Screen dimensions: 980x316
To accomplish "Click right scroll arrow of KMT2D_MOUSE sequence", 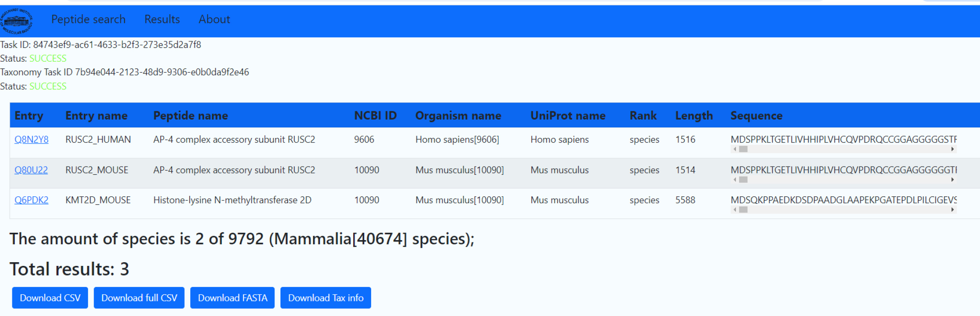I will coord(952,210).
